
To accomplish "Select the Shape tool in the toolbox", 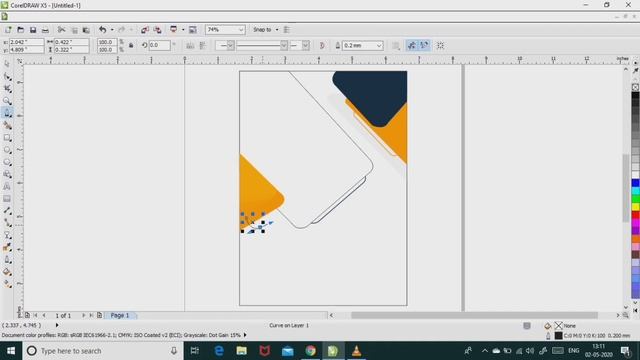I will 7,76.
